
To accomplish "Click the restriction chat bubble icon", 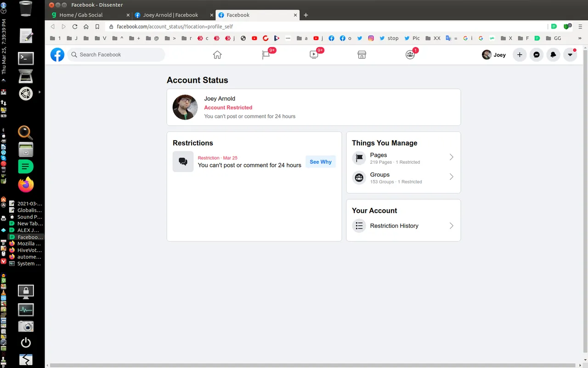I will pyautogui.click(x=183, y=161).
